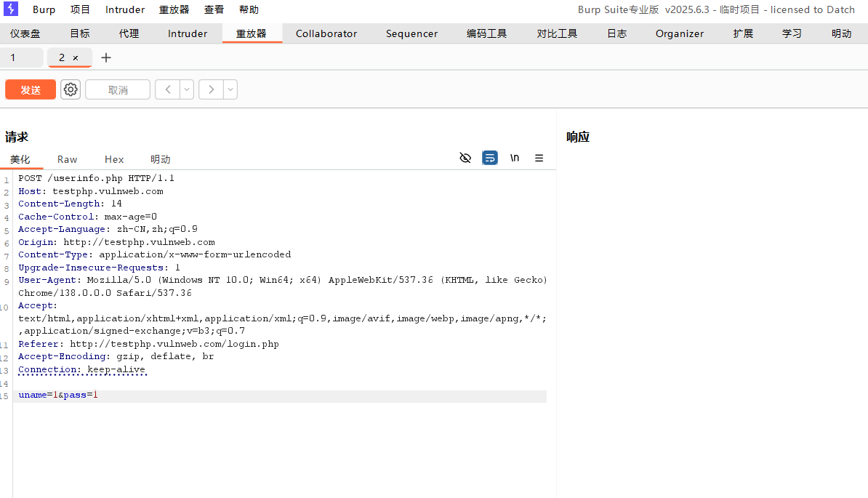Switch to the 代理 tab
Image resolution: width=868 pixels, height=498 pixels.
point(129,33)
